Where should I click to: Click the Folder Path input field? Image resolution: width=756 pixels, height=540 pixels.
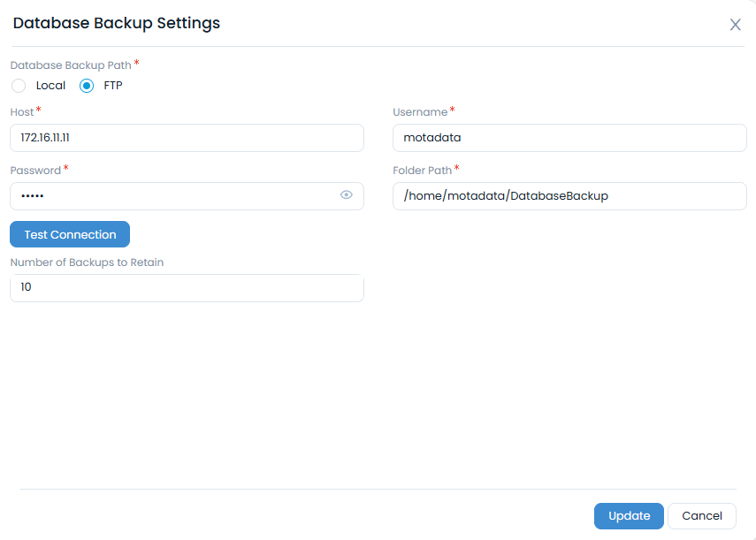(569, 196)
